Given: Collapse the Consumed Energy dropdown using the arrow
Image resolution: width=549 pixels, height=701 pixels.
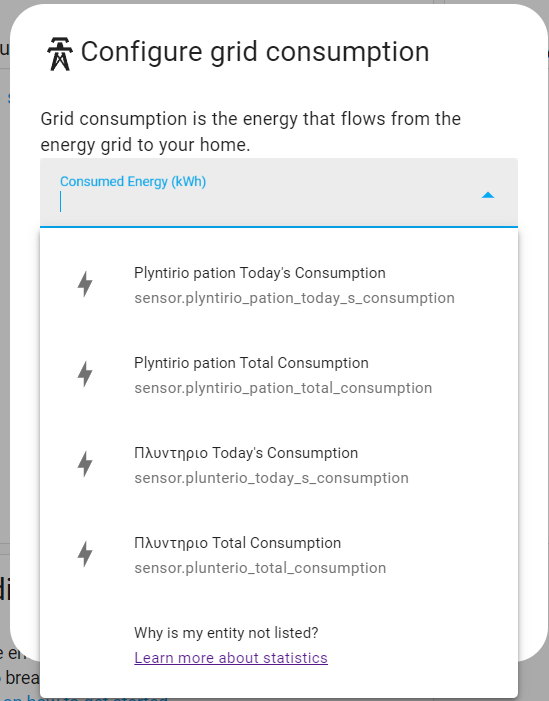Looking at the screenshot, I should (x=488, y=195).
